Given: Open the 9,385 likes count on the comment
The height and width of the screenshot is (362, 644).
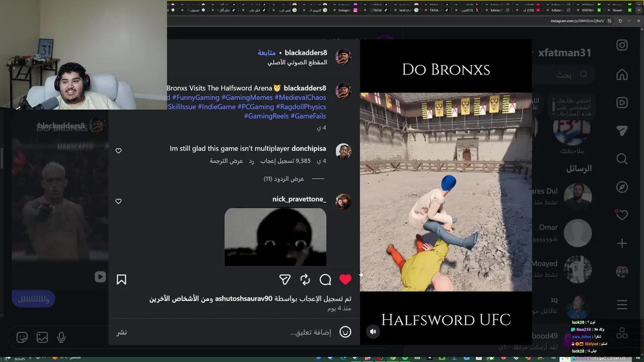Looking at the screenshot, I should [x=285, y=161].
